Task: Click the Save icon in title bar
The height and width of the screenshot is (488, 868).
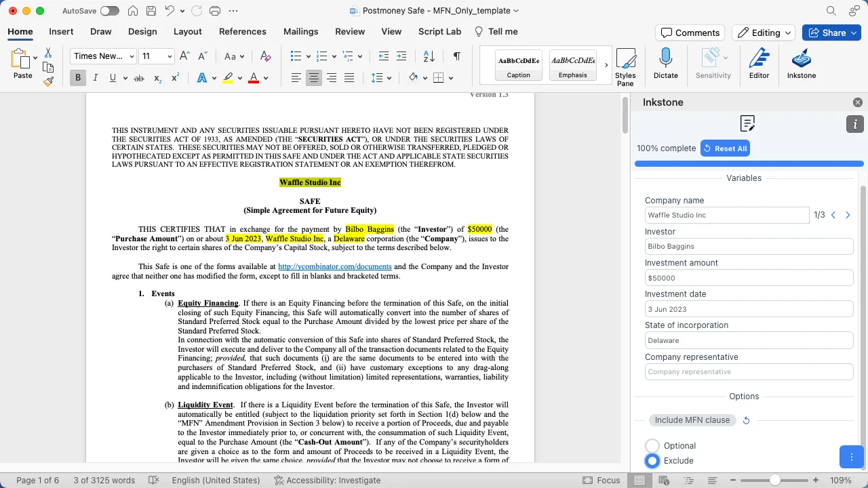Action: tap(151, 11)
